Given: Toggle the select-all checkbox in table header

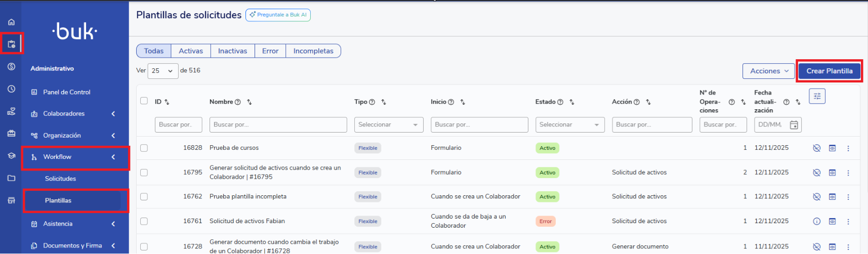Looking at the screenshot, I should [144, 101].
